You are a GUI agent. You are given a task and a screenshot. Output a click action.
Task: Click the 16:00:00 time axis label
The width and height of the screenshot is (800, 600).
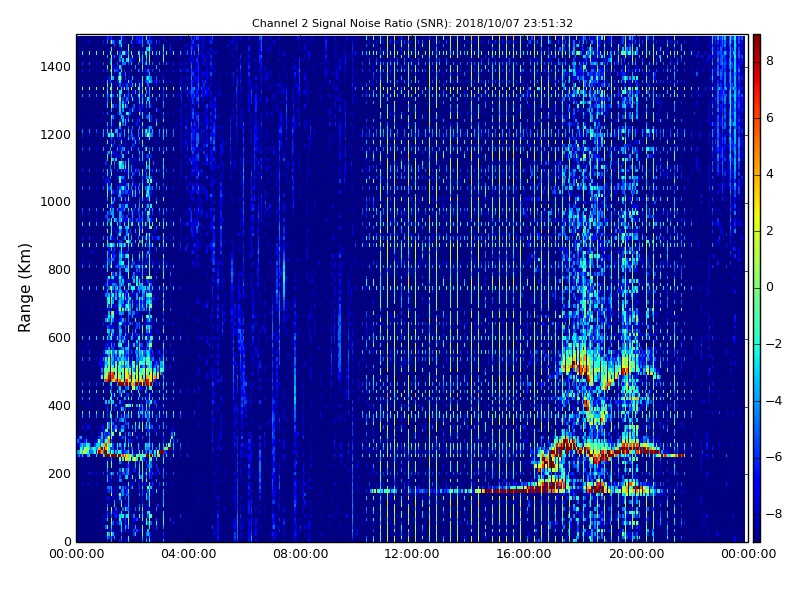point(524,554)
